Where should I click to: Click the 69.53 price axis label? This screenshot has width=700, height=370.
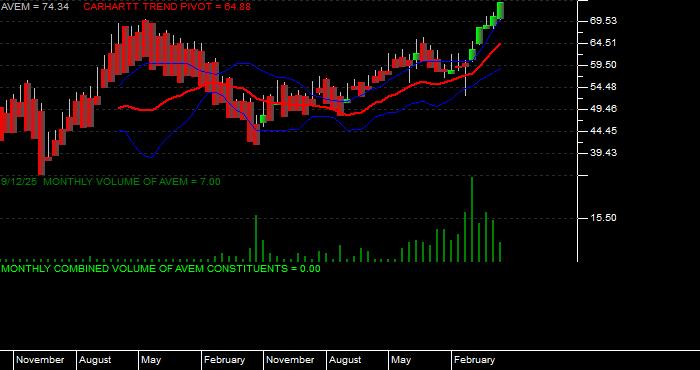click(603, 21)
